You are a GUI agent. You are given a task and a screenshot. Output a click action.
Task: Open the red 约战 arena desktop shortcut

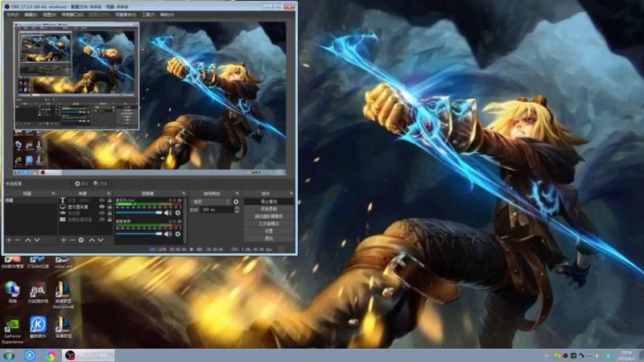point(38,292)
